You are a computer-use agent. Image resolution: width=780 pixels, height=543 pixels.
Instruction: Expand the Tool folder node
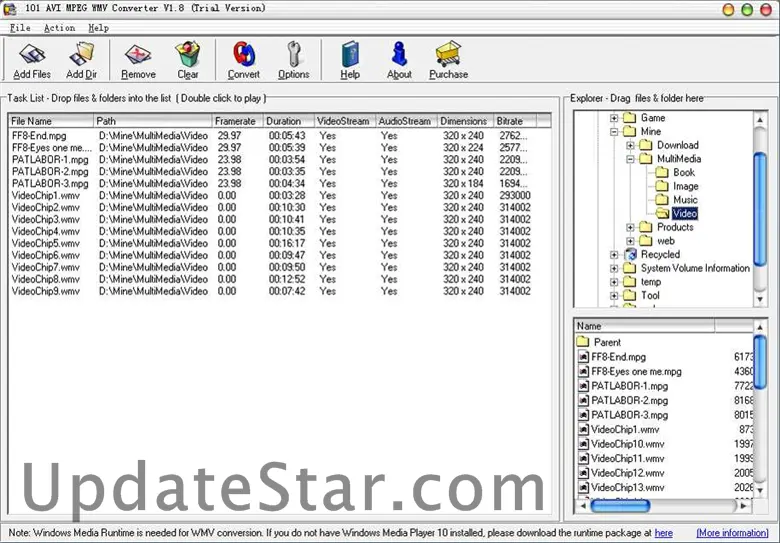(x=614, y=296)
